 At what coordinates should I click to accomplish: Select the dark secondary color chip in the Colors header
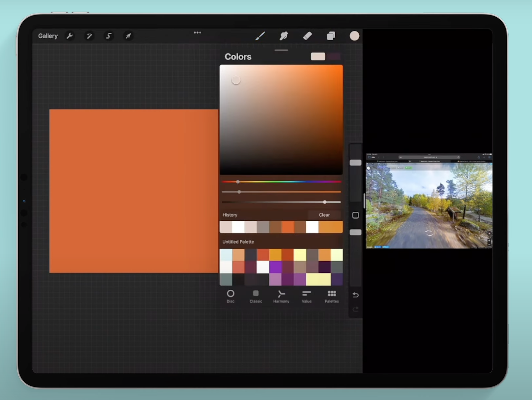pyautogui.click(x=334, y=56)
